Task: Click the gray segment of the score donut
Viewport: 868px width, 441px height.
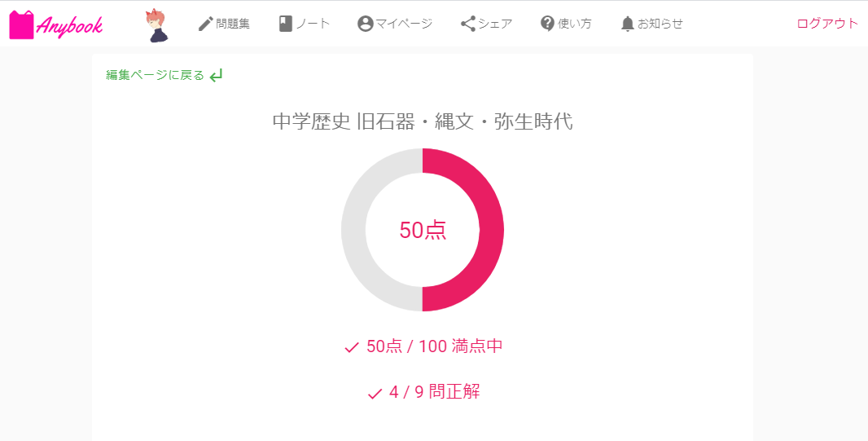Action: coord(353,230)
